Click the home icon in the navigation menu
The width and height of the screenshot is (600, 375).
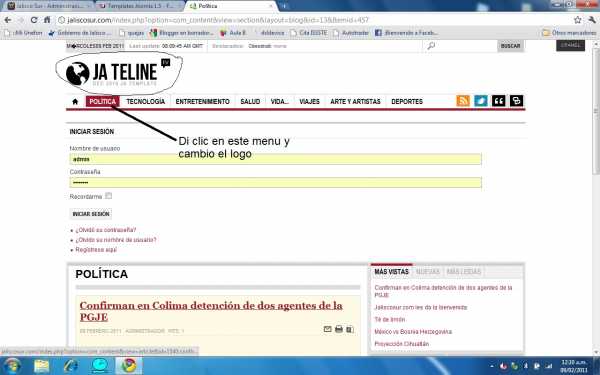click(x=75, y=101)
